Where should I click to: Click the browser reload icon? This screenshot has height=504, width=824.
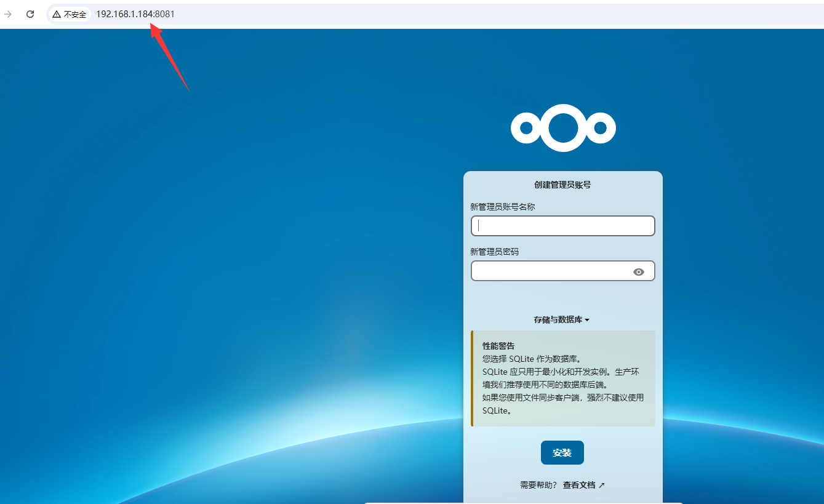pos(30,14)
